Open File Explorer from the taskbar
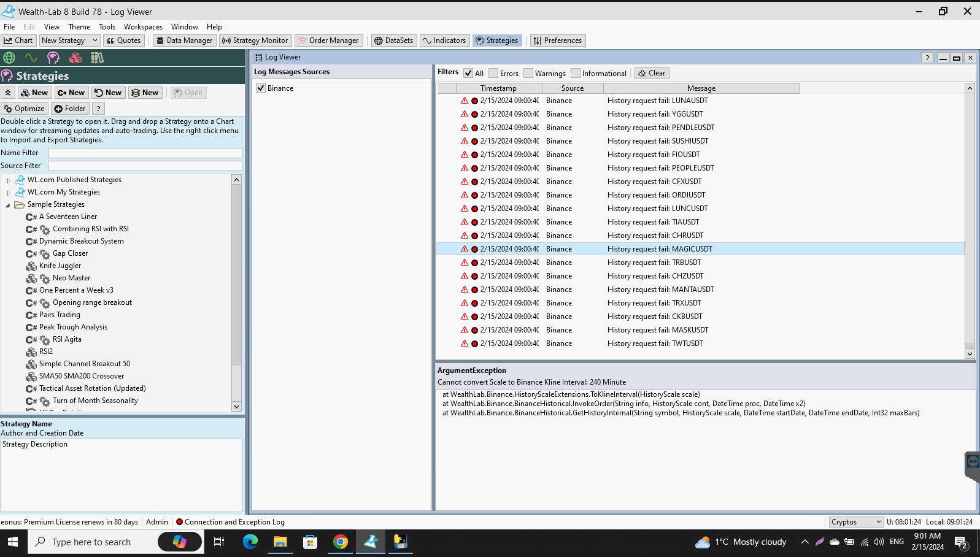 pyautogui.click(x=280, y=542)
